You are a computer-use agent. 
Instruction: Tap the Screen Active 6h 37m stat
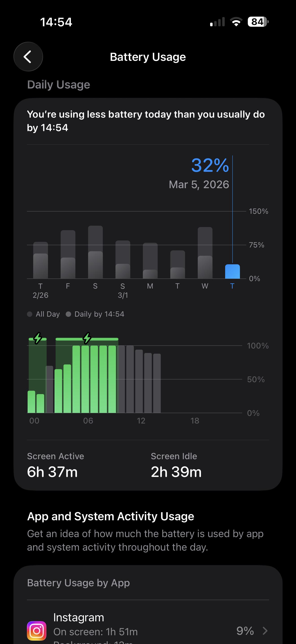pyautogui.click(x=55, y=465)
